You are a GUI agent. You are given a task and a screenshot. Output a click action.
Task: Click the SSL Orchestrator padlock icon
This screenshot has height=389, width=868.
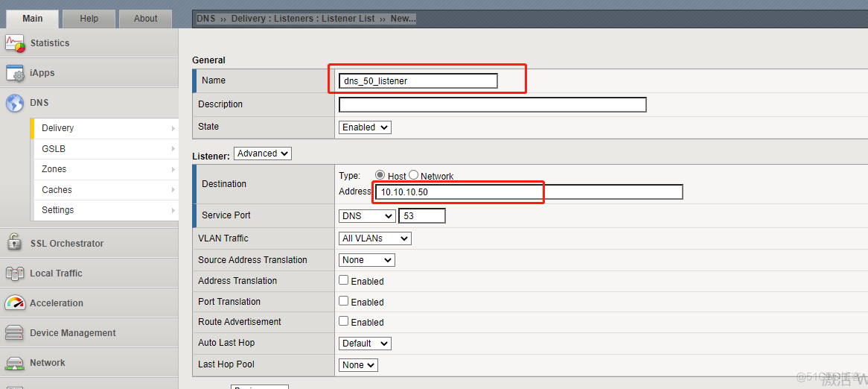(x=15, y=243)
